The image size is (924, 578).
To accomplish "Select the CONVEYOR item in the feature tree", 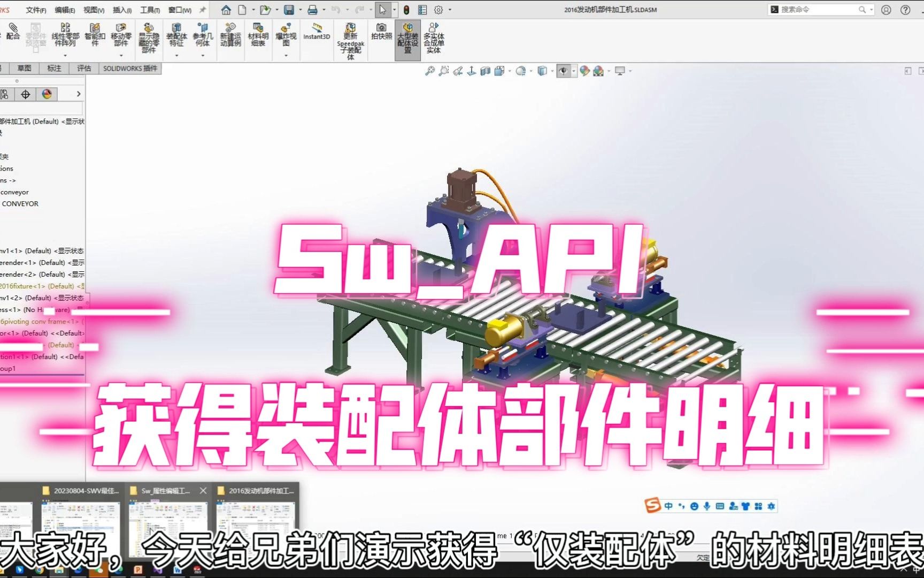I will tap(20, 204).
